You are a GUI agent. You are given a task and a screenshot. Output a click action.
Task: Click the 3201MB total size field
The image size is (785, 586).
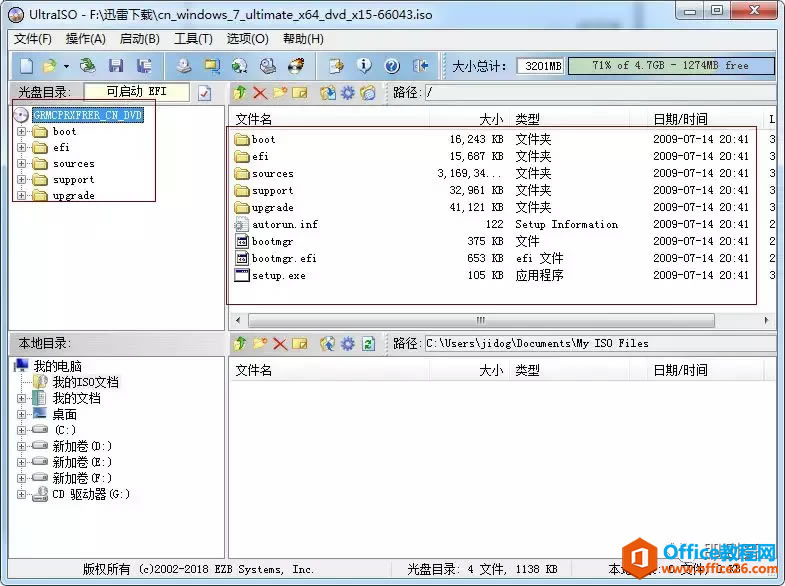(x=541, y=66)
